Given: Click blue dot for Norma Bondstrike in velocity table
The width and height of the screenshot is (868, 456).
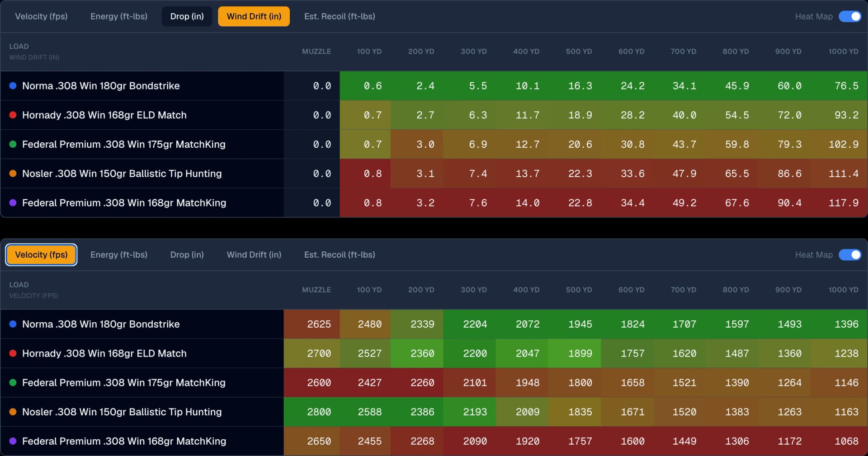Looking at the screenshot, I should tap(13, 324).
